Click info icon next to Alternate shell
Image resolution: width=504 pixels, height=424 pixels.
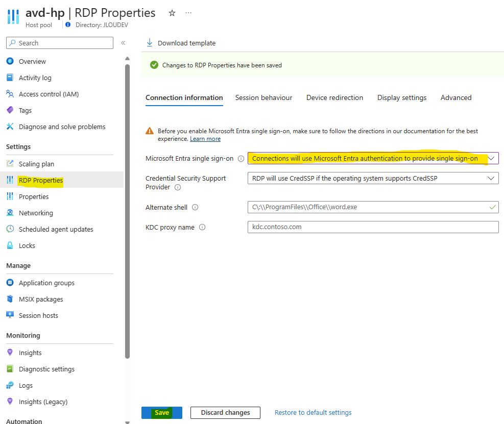(195, 207)
